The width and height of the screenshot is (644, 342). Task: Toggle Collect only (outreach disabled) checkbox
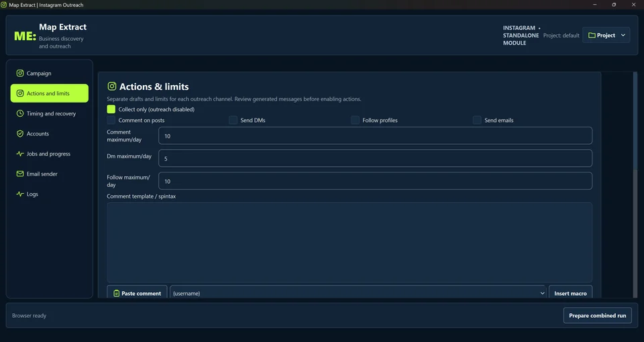pyautogui.click(x=111, y=109)
